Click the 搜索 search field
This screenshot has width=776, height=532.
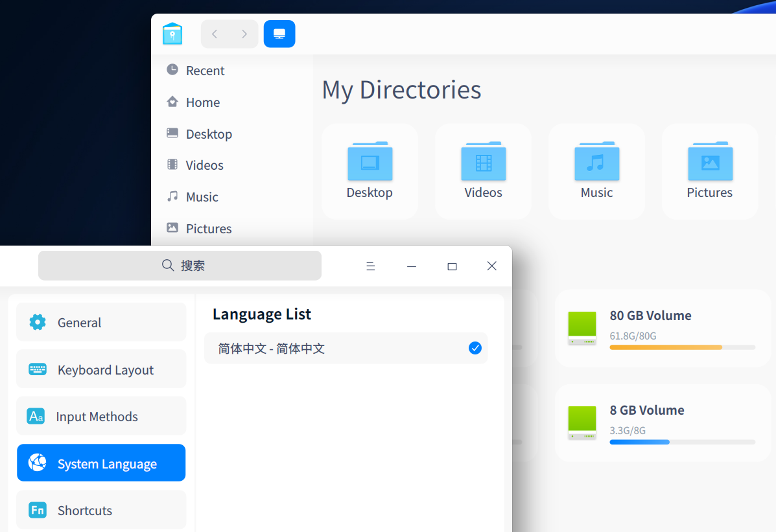click(180, 266)
